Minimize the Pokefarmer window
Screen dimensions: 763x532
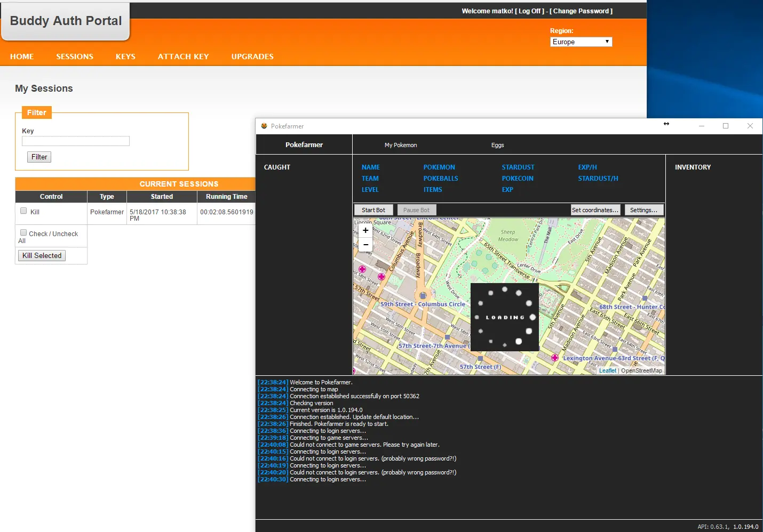pyautogui.click(x=702, y=126)
